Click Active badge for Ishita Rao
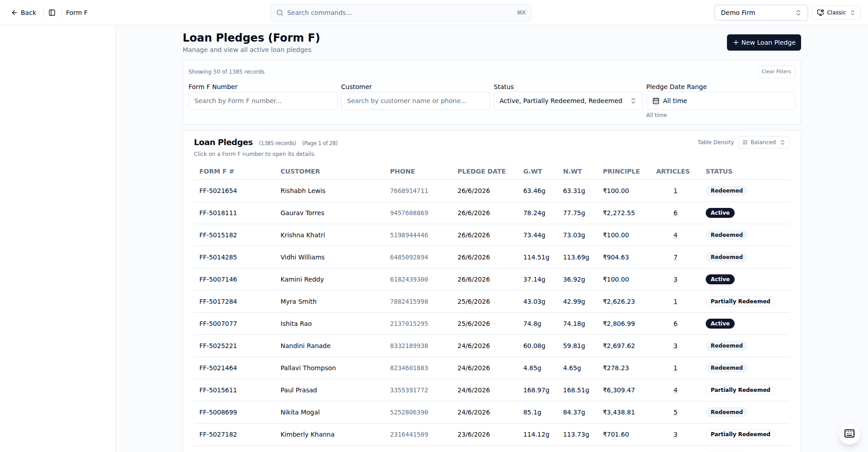 click(x=720, y=324)
